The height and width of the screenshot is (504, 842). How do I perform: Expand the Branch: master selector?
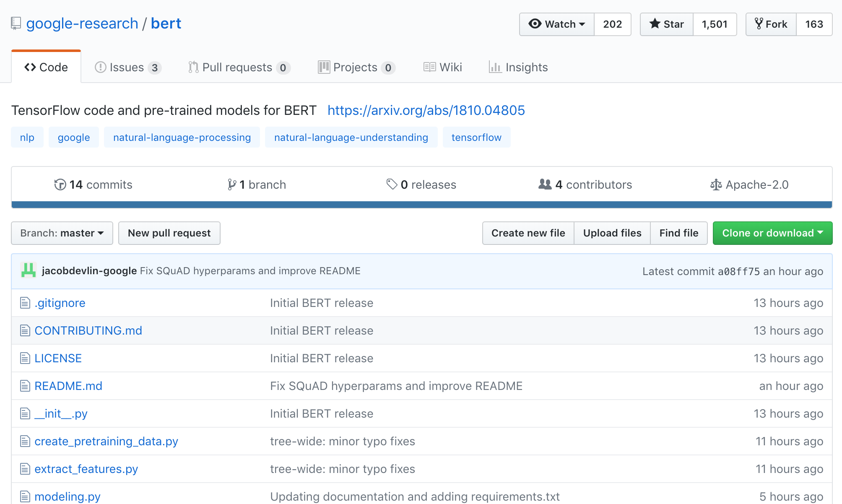pyautogui.click(x=62, y=233)
